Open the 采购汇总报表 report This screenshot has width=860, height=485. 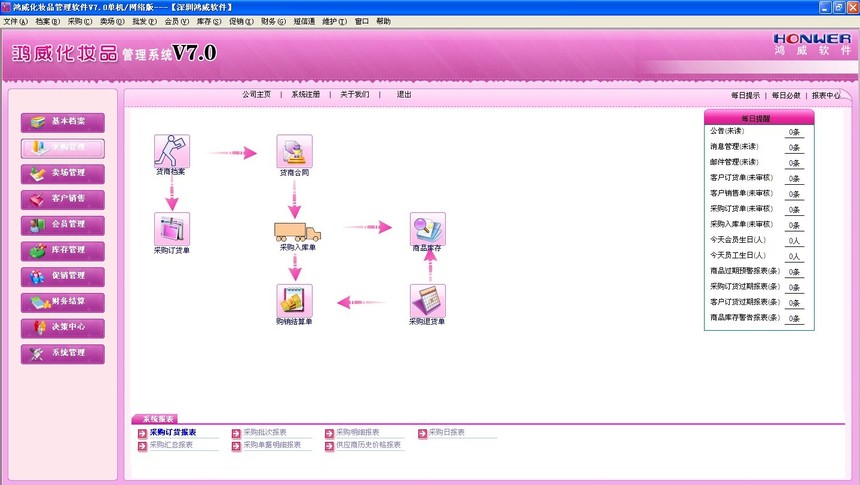tap(171, 445)
